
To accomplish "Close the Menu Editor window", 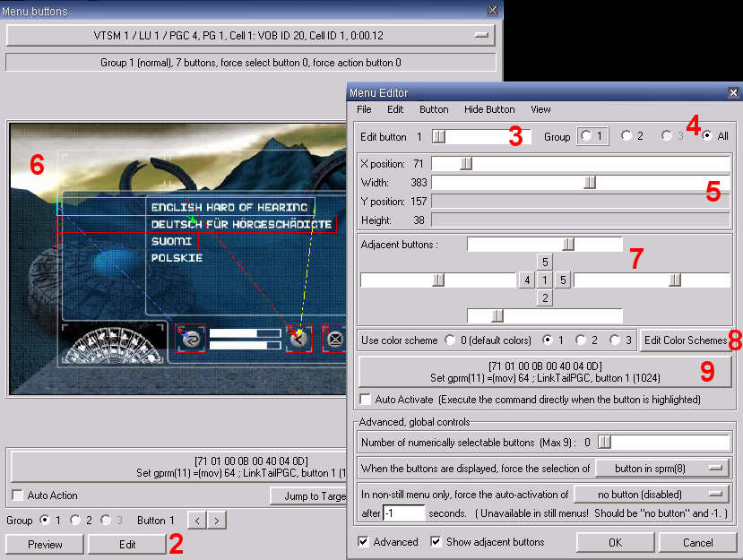I will pyautogui.click(x=733, y=93).
